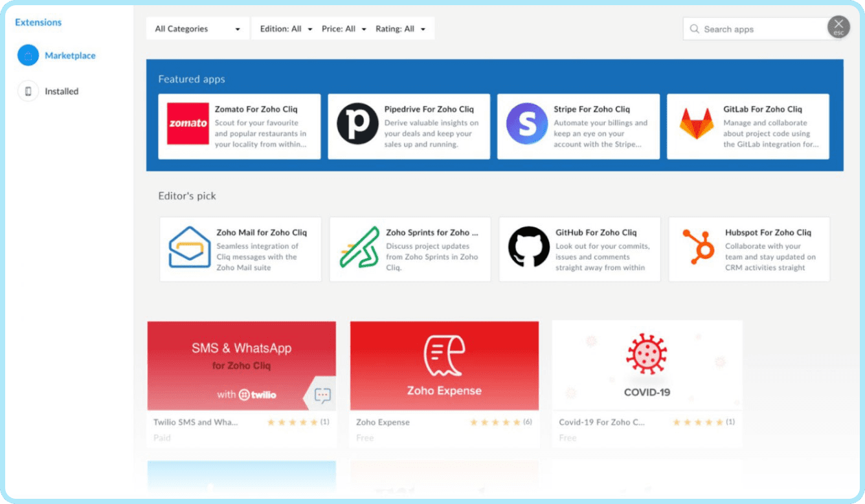Open the Rating filter dropdown
The width and height of the screenshot is (865, 504).
click(400, 29)
